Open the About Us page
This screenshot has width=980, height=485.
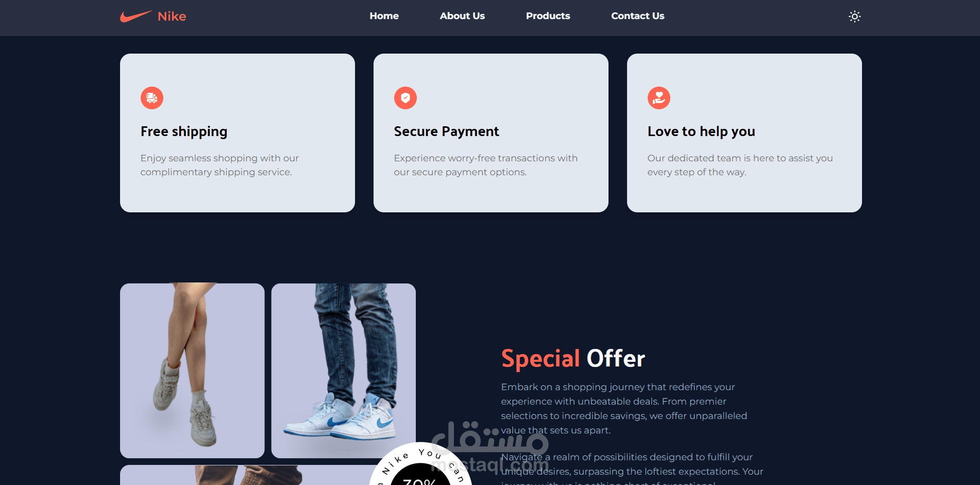(462, 16)
